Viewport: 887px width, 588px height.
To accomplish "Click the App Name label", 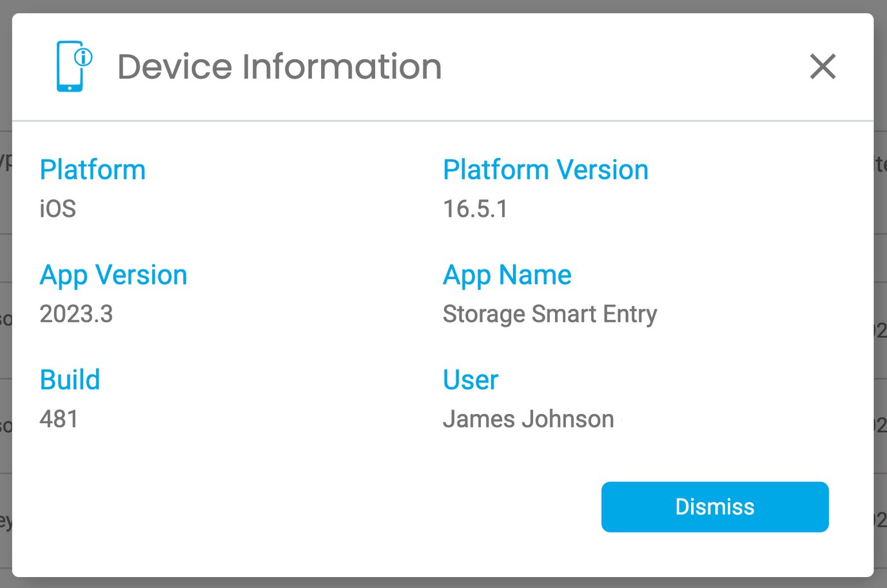I will (x=507, y=275).
